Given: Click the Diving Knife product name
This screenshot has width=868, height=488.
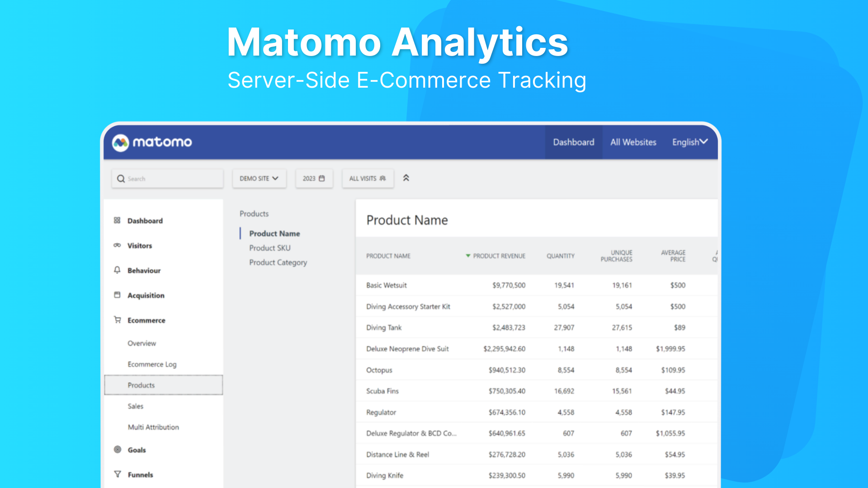Looking at the screenshot, I should click(x=385, y=476).
